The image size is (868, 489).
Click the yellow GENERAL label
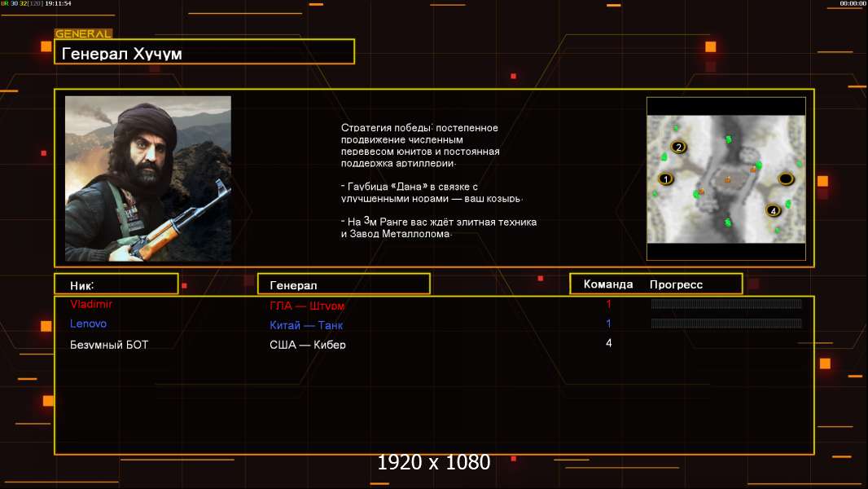click(83, 33)
